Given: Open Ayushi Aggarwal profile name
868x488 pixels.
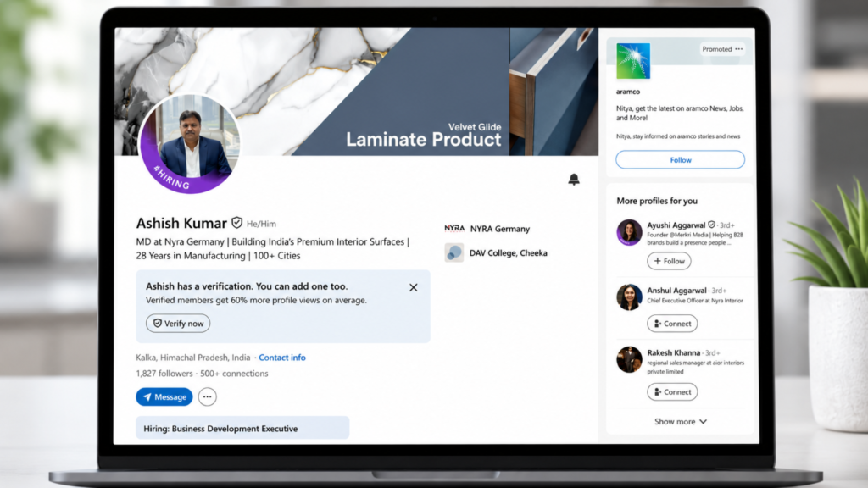Looking at the screenshot, I should click(x=676, y=225).
